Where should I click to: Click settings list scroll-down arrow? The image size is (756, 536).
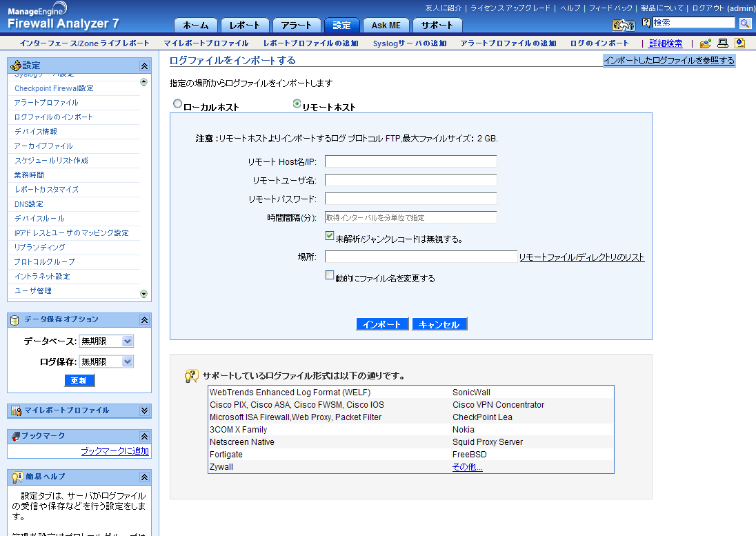143,294
